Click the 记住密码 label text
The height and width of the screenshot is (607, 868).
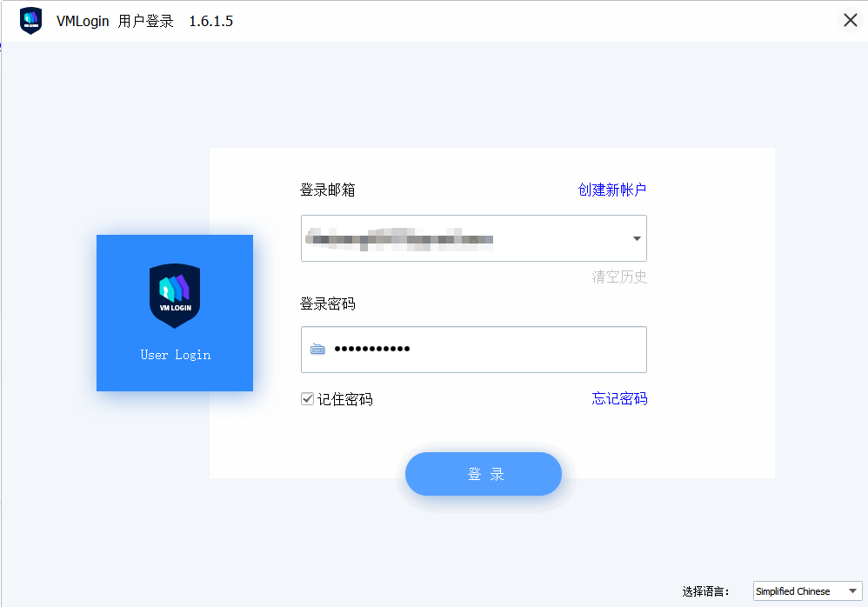[345, 399]
